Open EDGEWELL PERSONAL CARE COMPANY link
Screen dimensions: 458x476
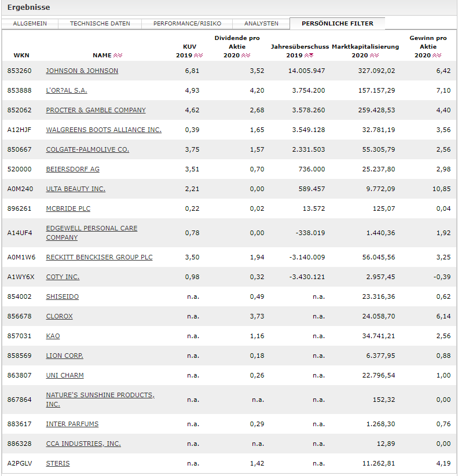pos(91,233)
